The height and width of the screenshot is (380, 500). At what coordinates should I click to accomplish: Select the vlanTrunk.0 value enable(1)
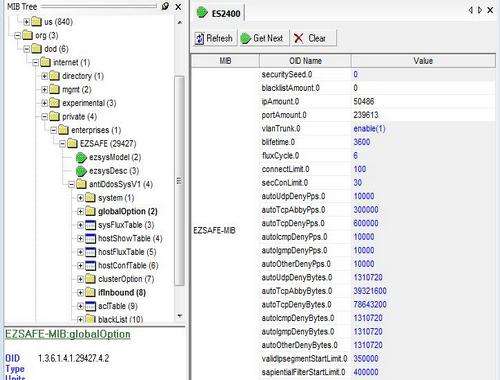click(x=369, y=129)
